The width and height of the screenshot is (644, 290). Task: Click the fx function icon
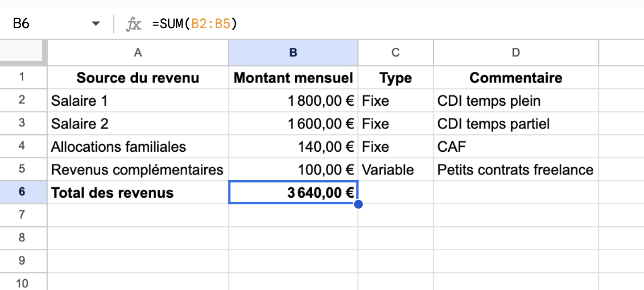click(133, 24)
